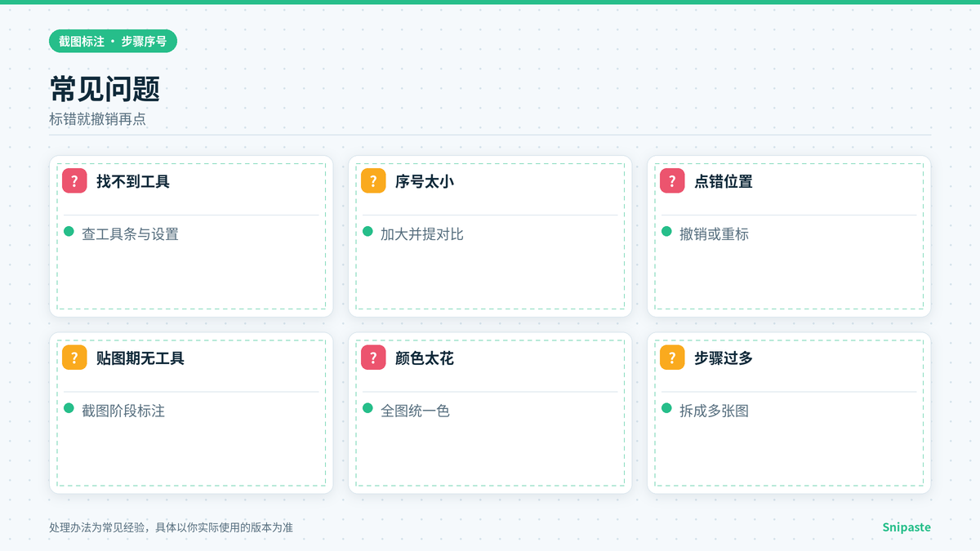Select the card title 序号太小
Viewport: 980px width, 551px height.
[x=425, y=181]
